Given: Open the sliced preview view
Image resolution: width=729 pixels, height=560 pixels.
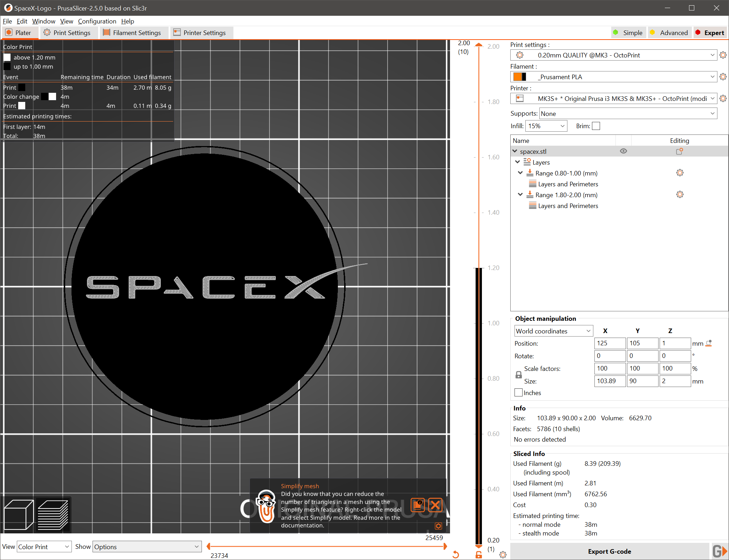Looking at the screenshot, I should (53, 514).
